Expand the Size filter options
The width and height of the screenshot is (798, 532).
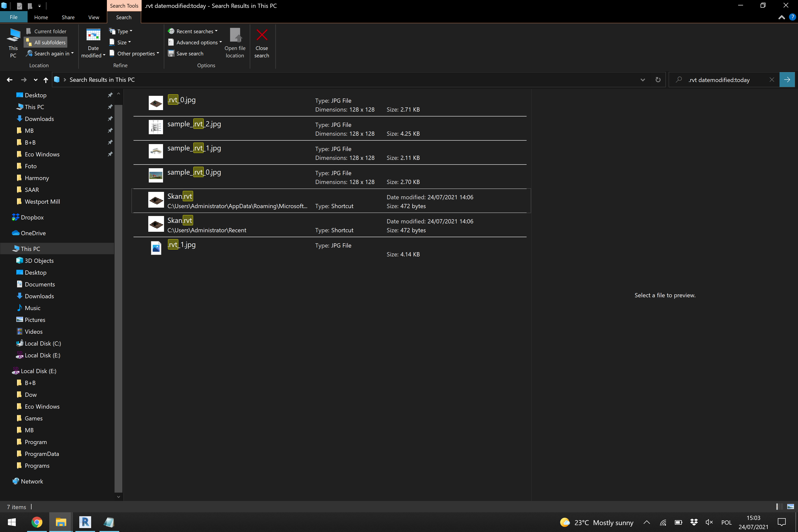pyautogui.click(x=120, y=42)
